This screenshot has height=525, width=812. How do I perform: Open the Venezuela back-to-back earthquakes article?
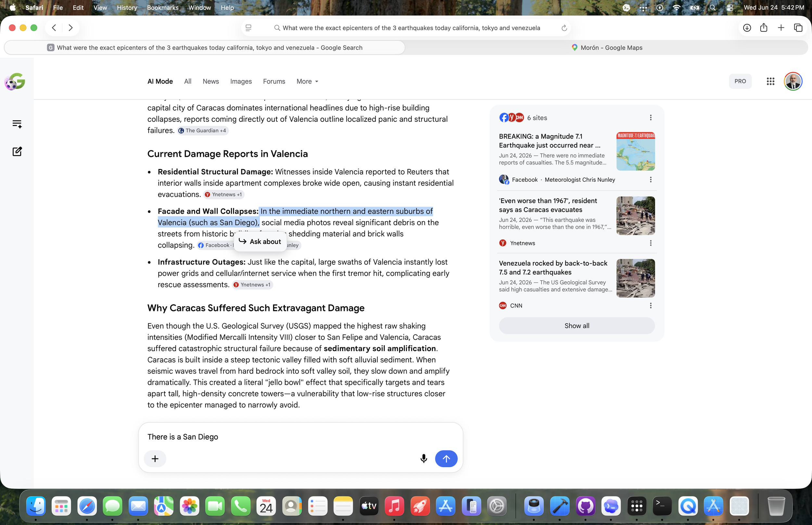point(553,268)
